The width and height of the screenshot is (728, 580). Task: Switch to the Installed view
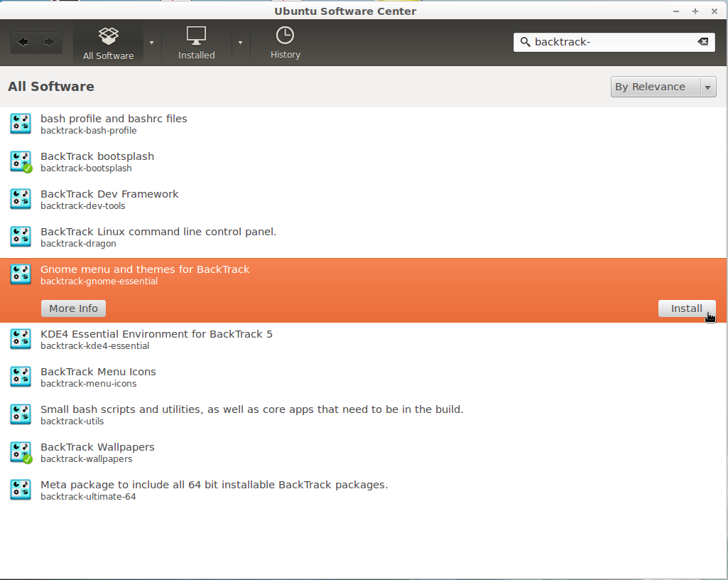pos(196,43)
